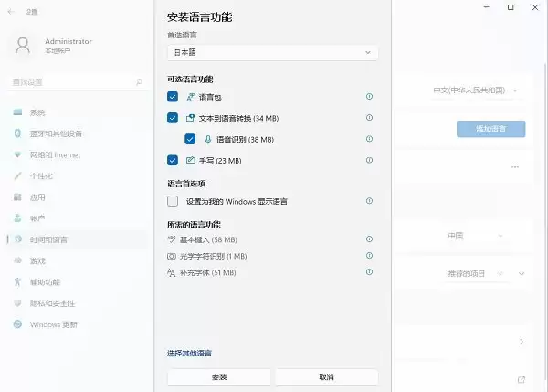Uncheck the 语音识别 checkbox

[190, 139]
